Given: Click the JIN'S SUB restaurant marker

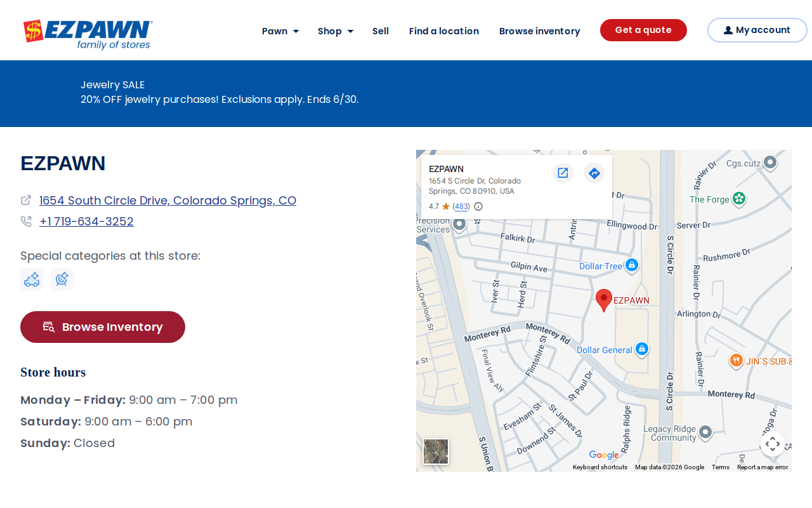Looking at the screenshot, I should coord(736,361).
